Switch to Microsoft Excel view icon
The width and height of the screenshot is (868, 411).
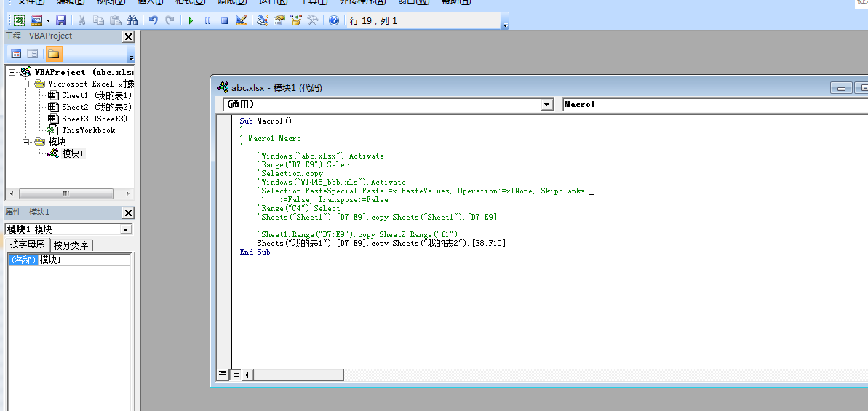[20, 20]
